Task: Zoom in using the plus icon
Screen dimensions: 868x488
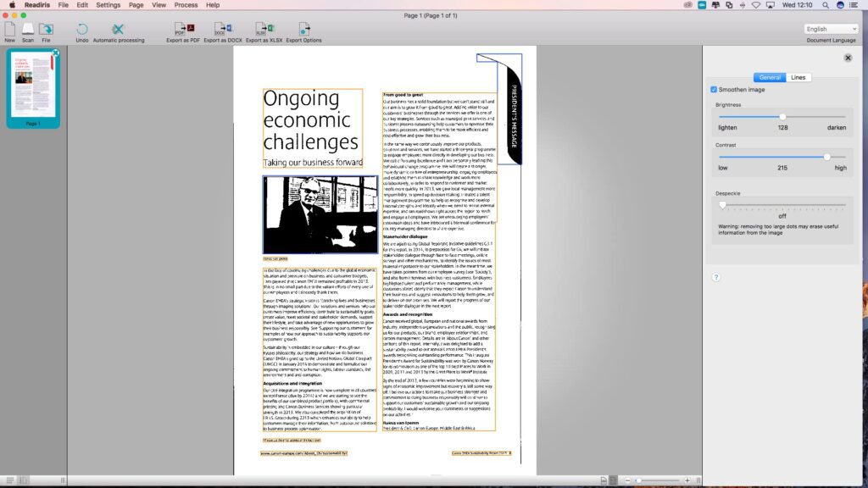Action: tap(687, 480)
